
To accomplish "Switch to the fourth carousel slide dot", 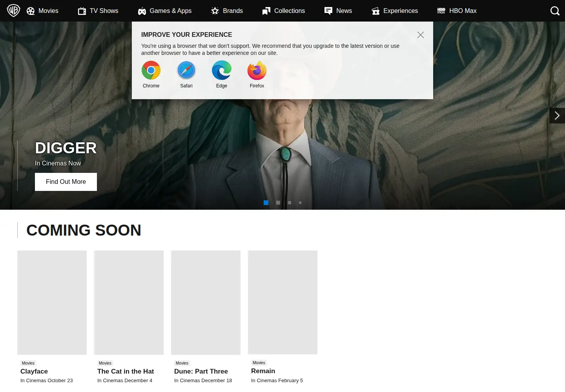I will (300, 203).
